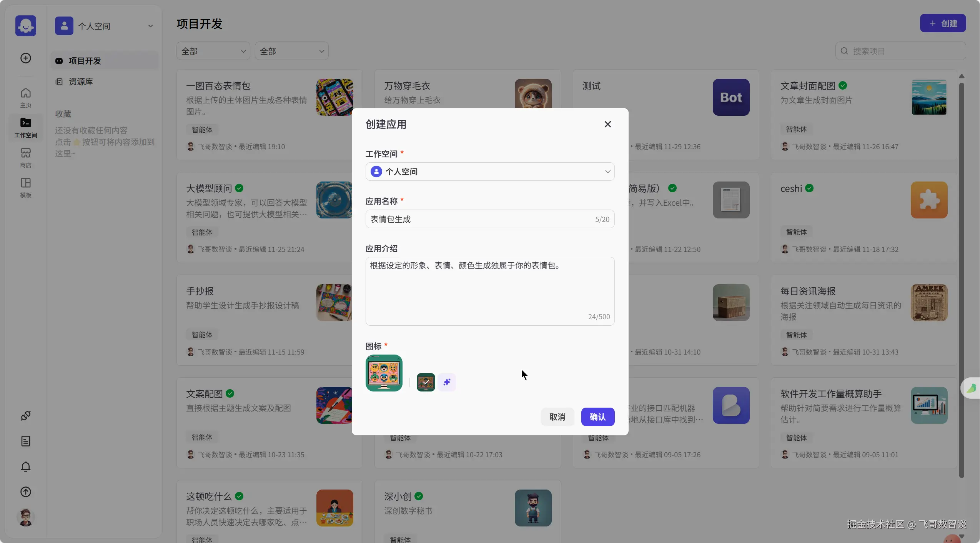
Task: Click the plugin connector icon in sidebar
Action: click(x=26, y=415)
